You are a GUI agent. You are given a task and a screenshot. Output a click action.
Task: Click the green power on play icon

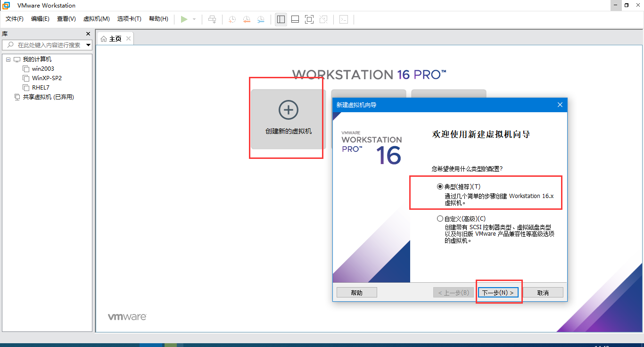point(184,19)
